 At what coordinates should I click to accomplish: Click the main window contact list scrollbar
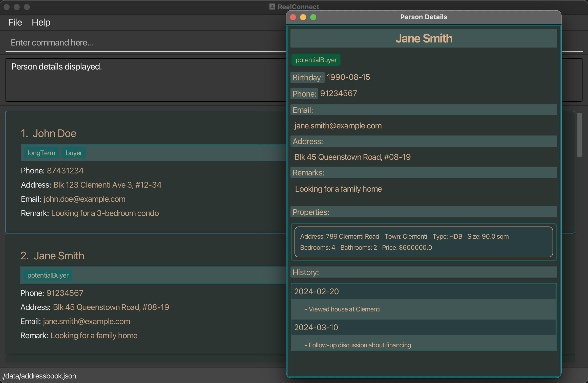pos(579,135)
